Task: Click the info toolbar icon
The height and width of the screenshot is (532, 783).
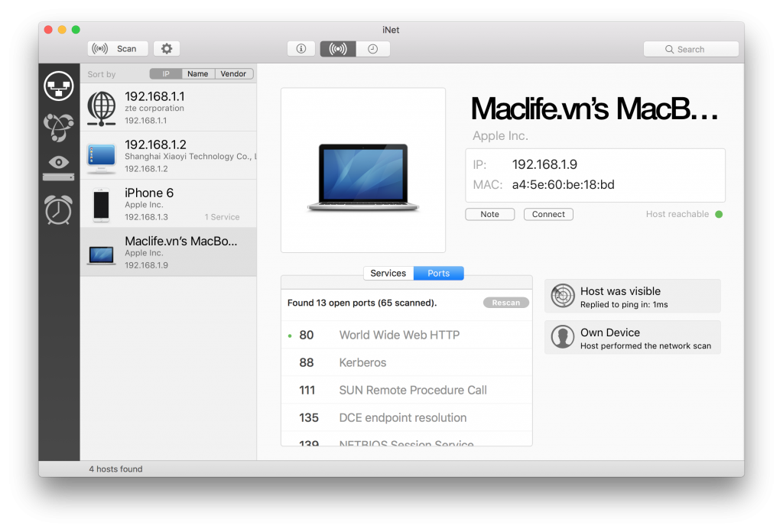Action: click(x=301, y=47)
